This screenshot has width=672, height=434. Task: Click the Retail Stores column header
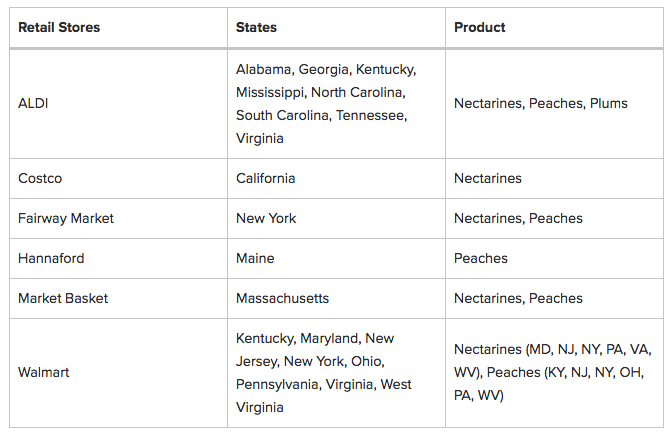[x=59, y=27]
